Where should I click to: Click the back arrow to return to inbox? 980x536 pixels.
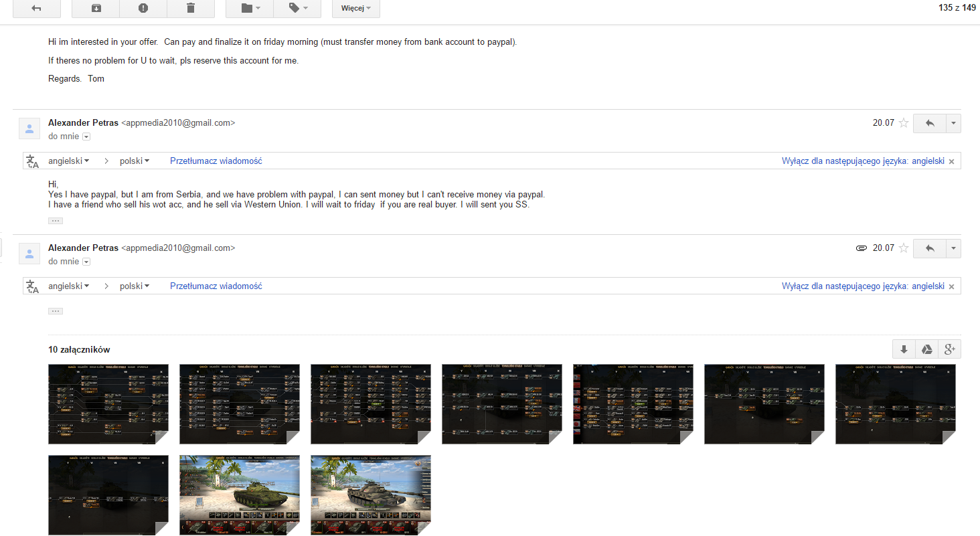(36, 8)
